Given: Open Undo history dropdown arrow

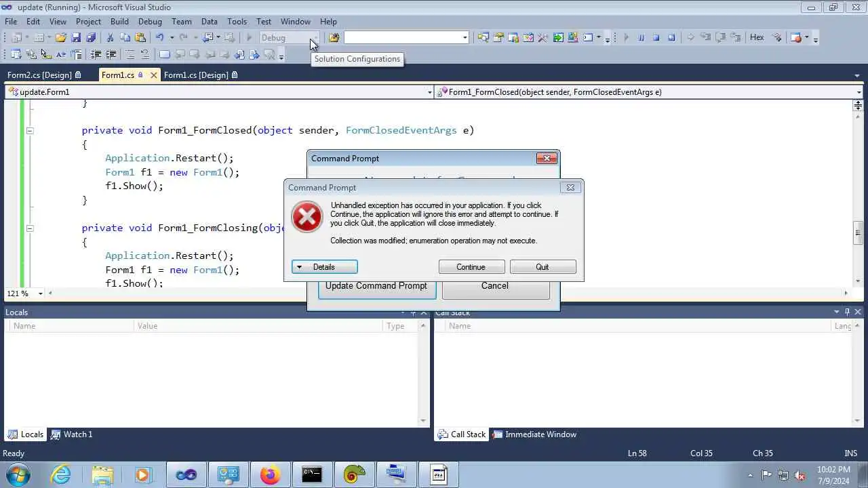Looking at the screenshot, I should coord(172,38).
